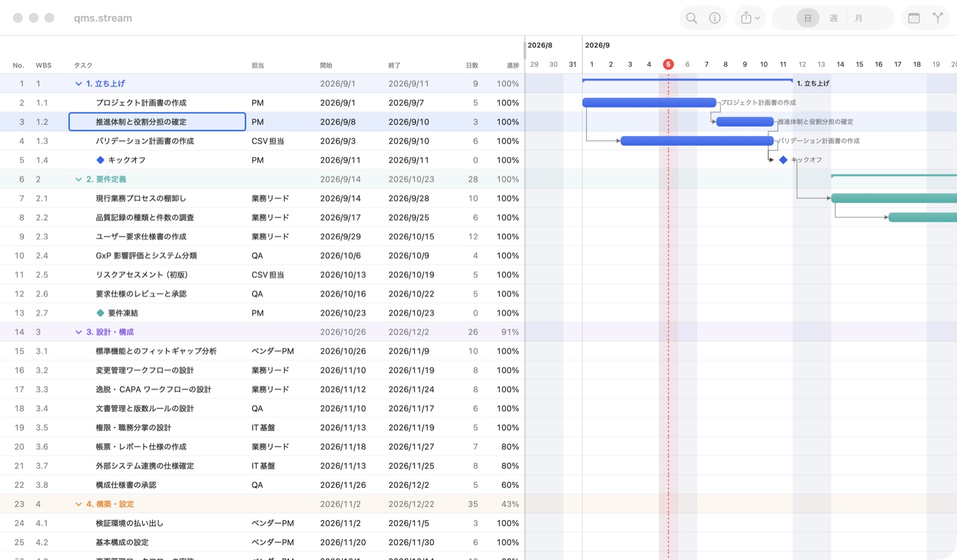Screen dimensions: 957x560
Task: Click the タスク column header
Action: [83, 65]
